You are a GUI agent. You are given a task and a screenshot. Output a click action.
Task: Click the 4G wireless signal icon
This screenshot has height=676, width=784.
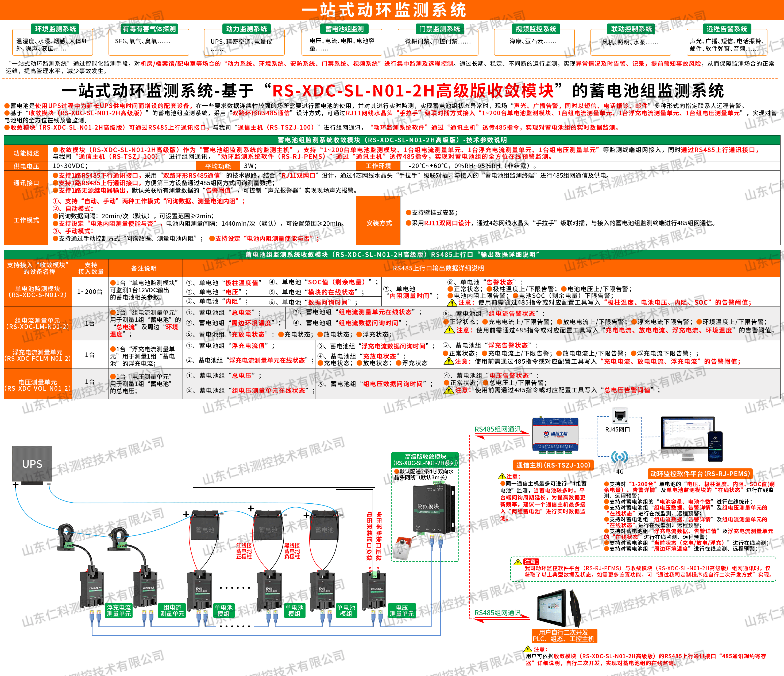pos(619,457)
